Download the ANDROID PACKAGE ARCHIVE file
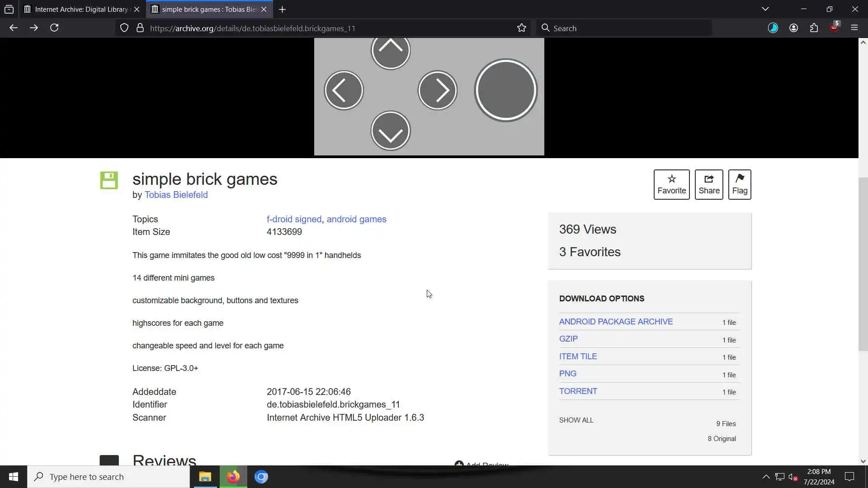 click(616, 322)
